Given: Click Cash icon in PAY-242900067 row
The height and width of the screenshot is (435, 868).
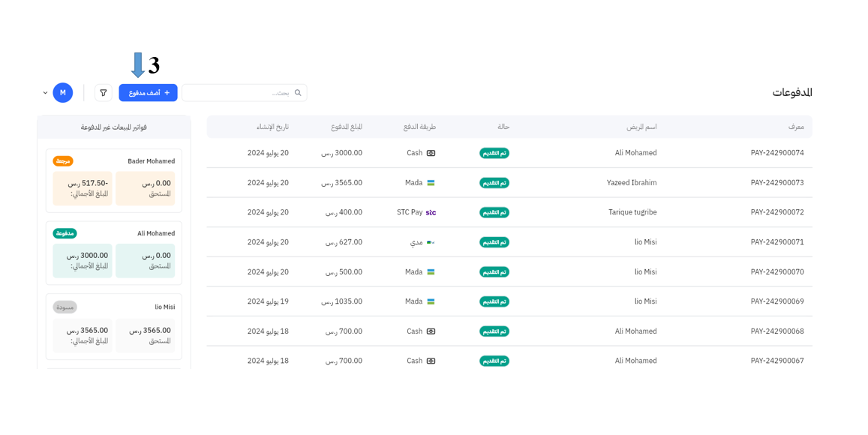Looking at the screenshot, I should [431, 361].
